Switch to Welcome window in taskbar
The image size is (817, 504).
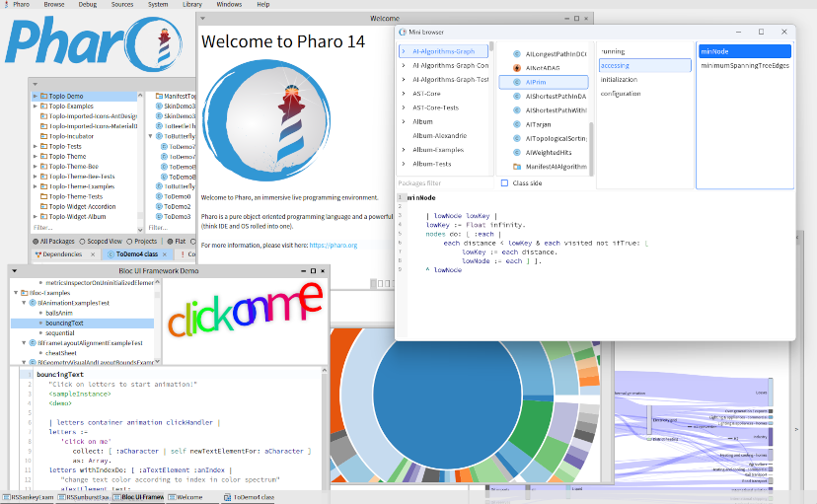coord(186,498)
